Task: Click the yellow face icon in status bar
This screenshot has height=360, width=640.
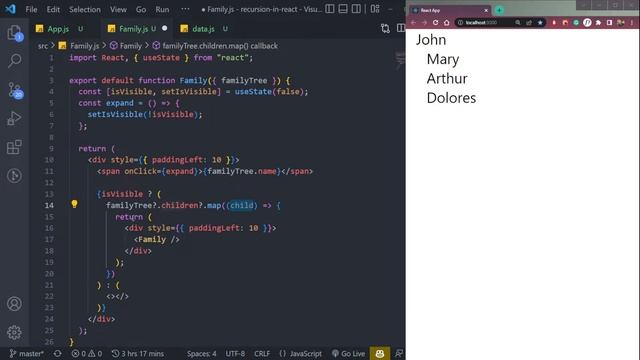Action: 380,353
